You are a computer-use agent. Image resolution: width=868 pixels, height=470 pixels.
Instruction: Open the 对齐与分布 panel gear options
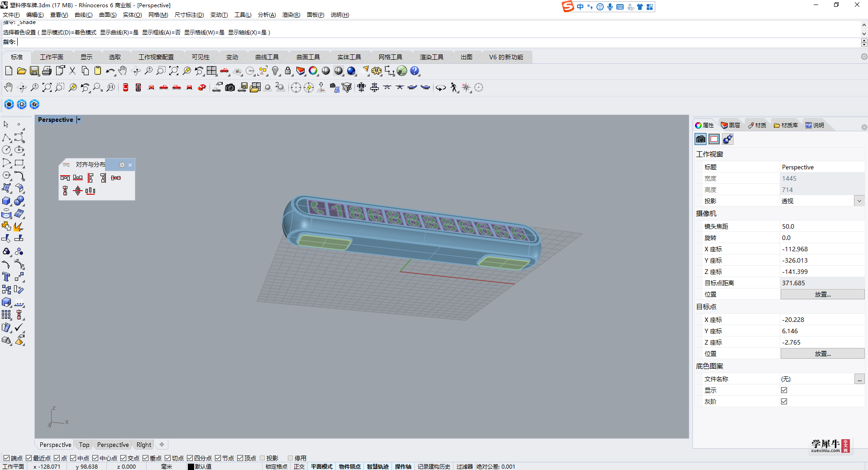[x=122, y=165]
